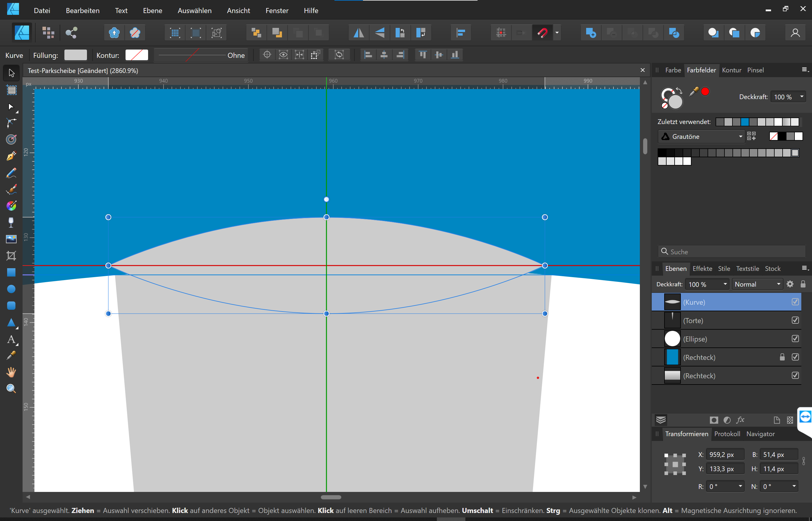Choose the Artistic Text tool
This screenshot has width=812, height=521.
[x=11, y=339]
